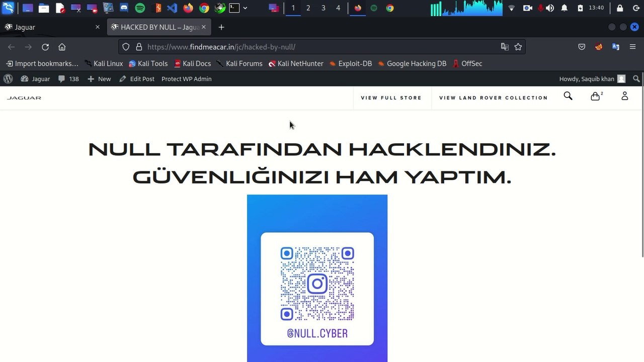644x362 pixels.
Task: Translate this page icon in the address bar
Action: pyautogui.click(x=505, y=47)
